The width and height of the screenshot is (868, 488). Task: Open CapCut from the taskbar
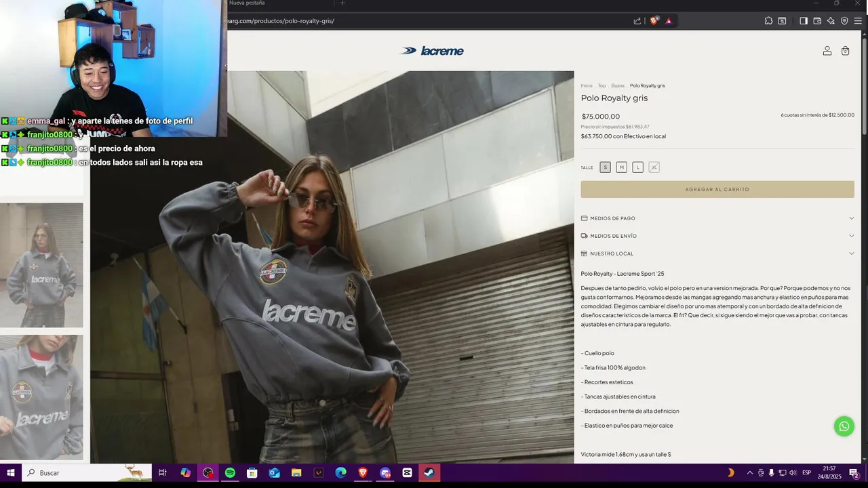407,472
